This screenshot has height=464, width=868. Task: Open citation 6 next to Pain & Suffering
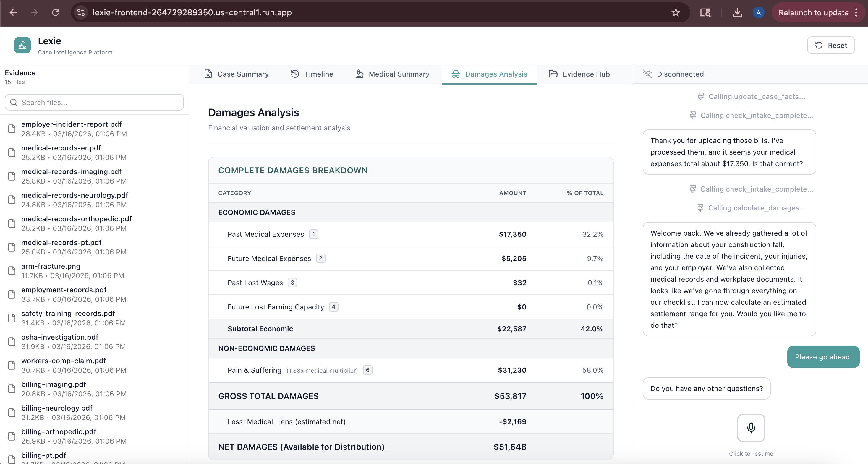(367, 370)
